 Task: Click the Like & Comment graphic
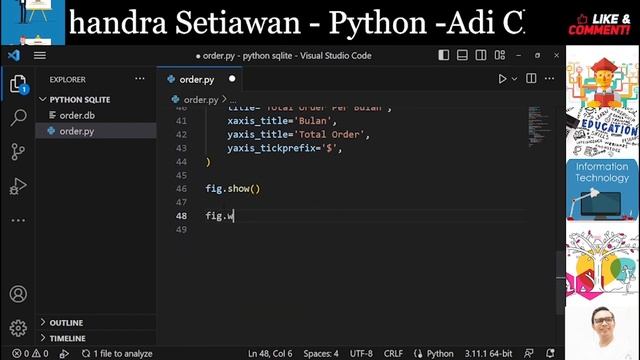pos(599,24)
